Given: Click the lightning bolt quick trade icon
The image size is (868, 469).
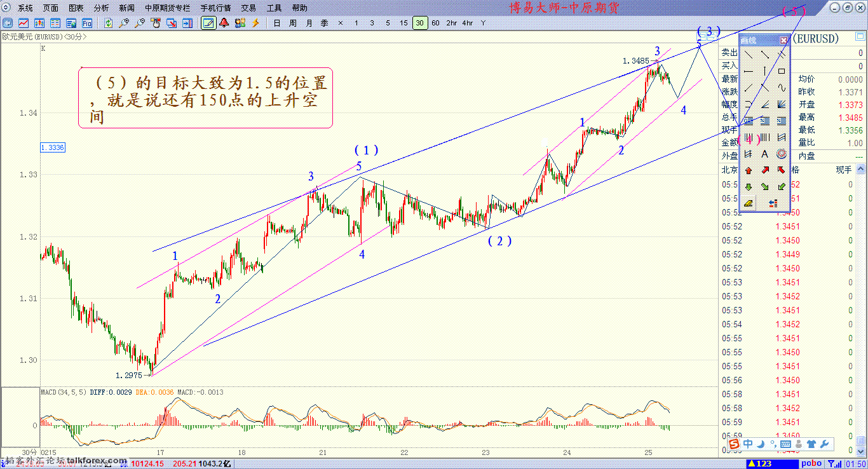Looking at the screenshot, I should click(255, 23).
